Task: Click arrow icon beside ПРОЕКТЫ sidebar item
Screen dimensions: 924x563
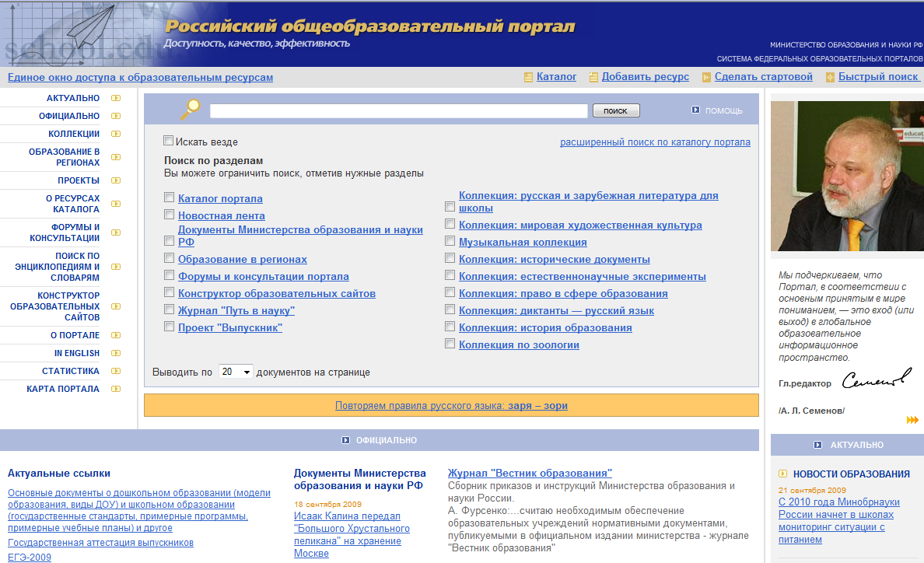Action: pyautogui.click(x=116, y=180)
